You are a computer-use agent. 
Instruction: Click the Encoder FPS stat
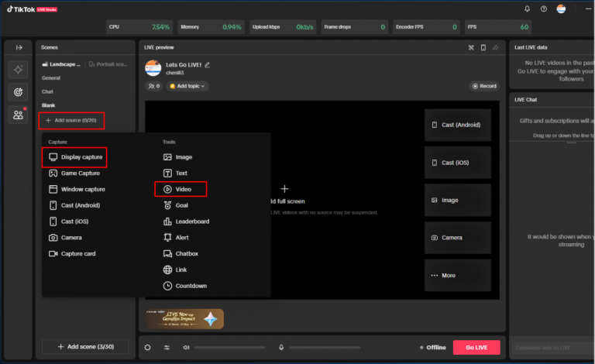point(426,27)
